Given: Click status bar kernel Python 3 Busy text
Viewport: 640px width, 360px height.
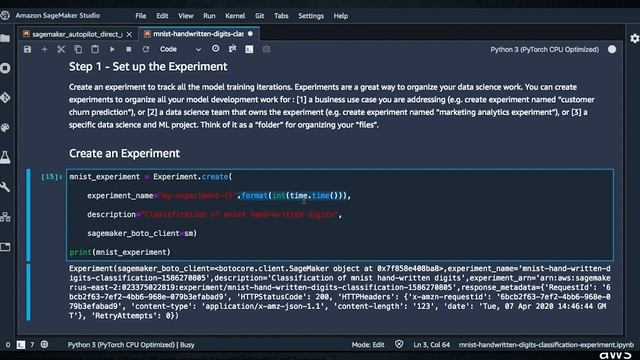Looking at the screenshot, I should point(131,345).
